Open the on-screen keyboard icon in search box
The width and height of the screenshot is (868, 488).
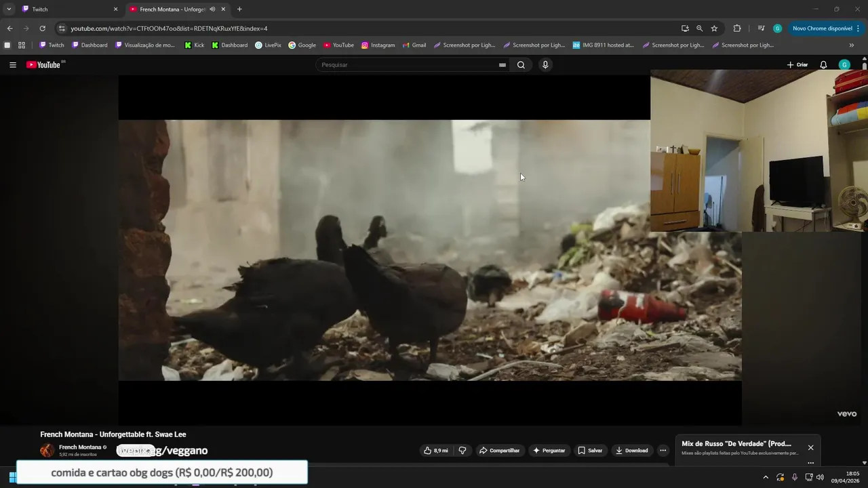tap(502, 65)
